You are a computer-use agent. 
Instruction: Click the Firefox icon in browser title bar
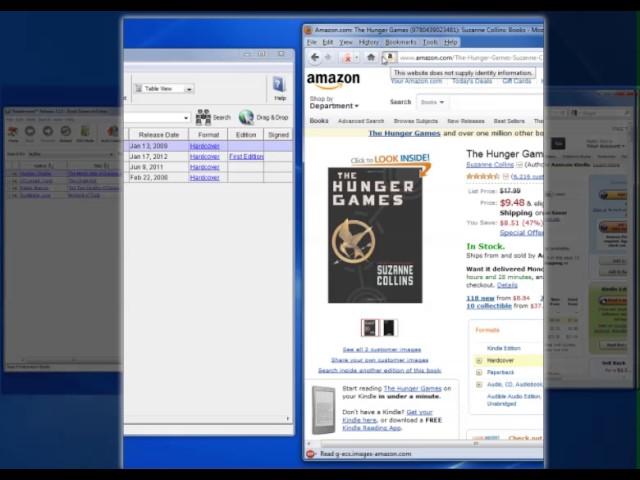tap(309, 30)
